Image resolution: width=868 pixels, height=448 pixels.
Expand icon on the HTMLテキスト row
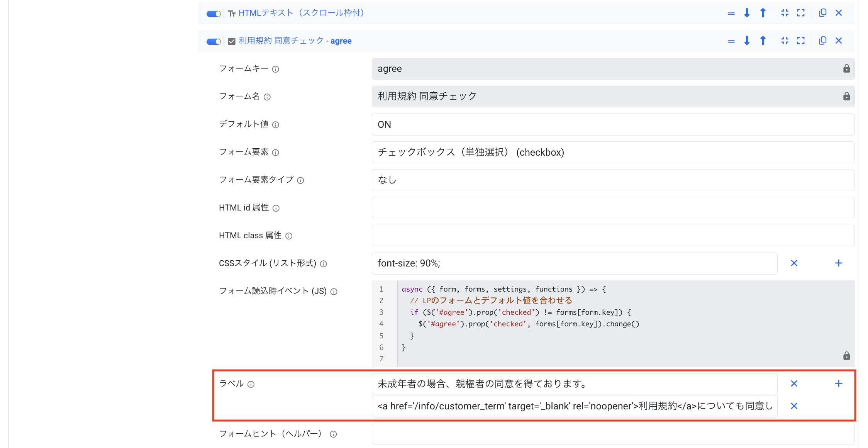pyautogui.click(x=801, y=13)
